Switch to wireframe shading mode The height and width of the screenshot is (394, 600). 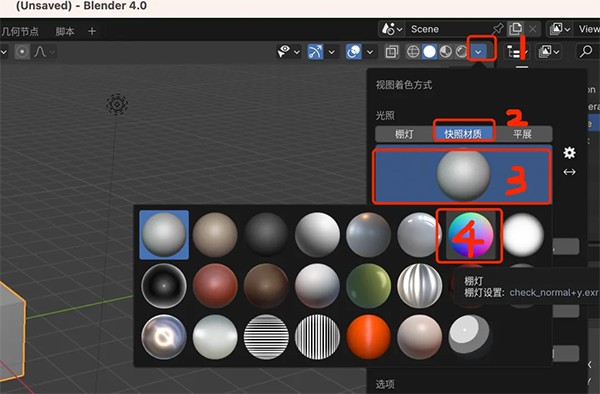413,52
